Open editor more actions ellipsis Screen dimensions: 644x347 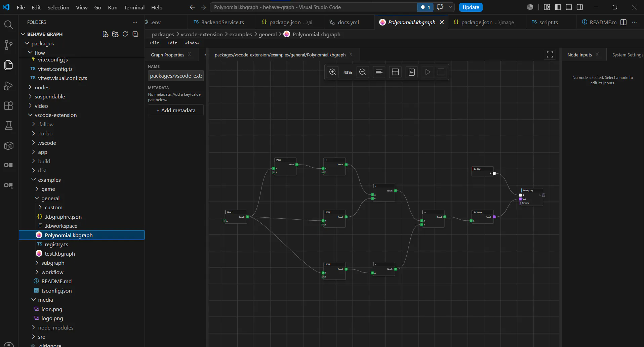coord(634,22)
